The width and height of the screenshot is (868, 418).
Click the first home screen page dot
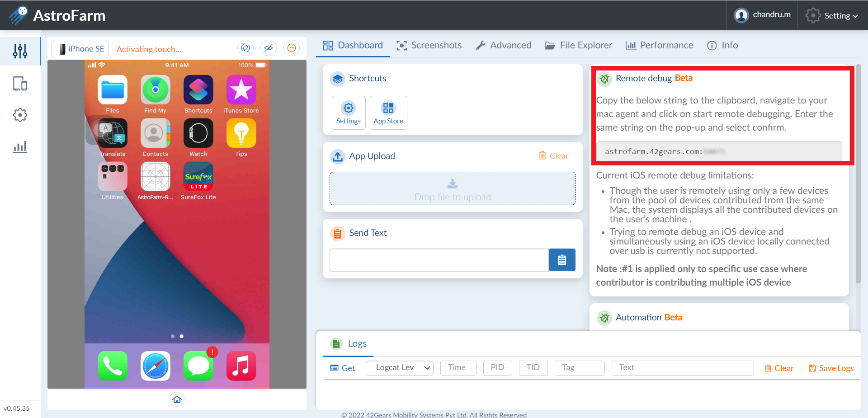tap(173, 336)
